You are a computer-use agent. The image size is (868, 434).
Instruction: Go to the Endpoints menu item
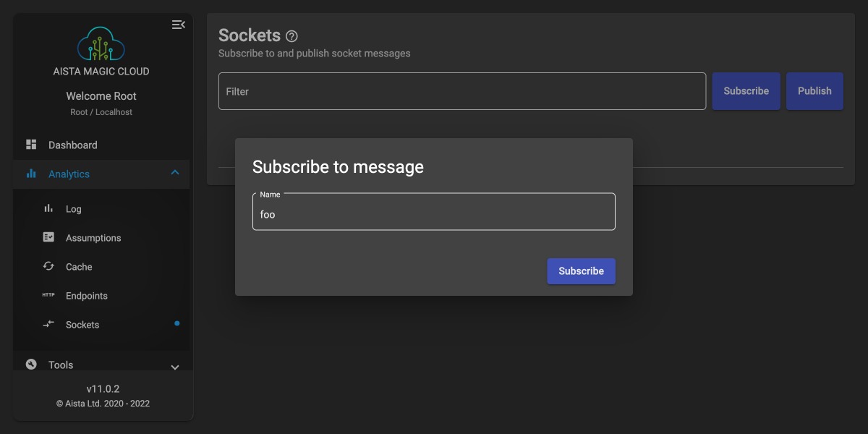(x=87, y=296)
